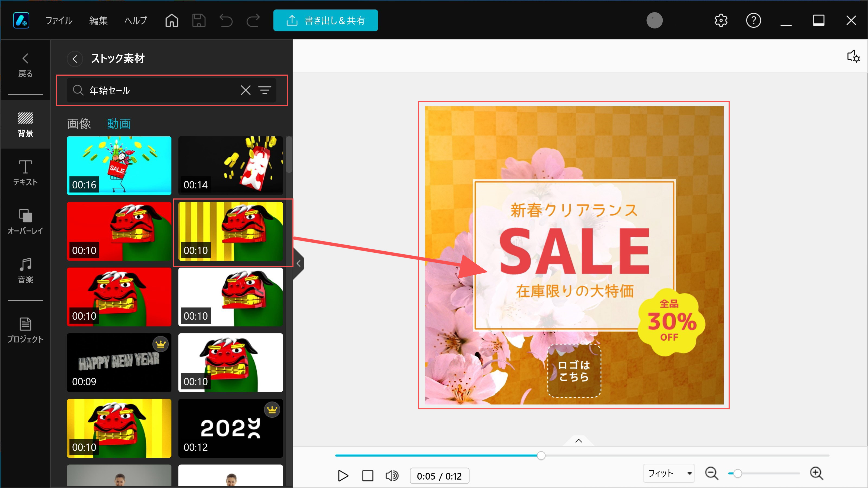Go to the home screen

pyautogui.click(x=171, y=21)
